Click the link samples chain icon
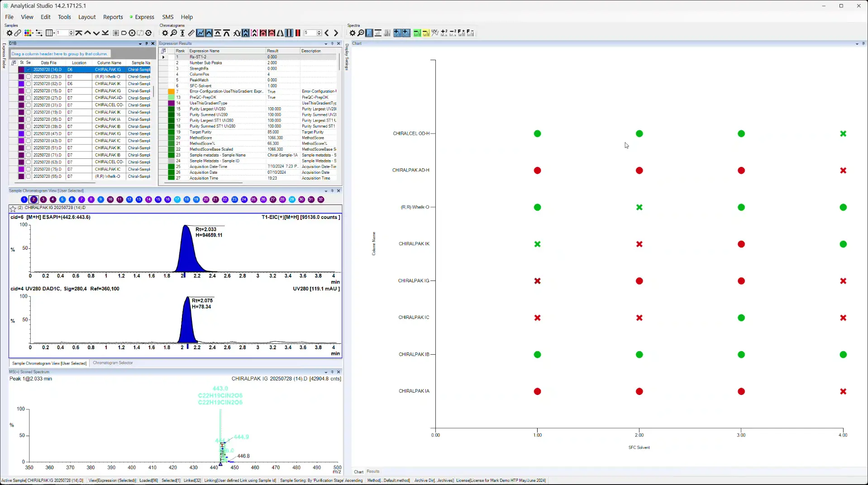This screenshot has height=485, width=868. pos(18,33)
